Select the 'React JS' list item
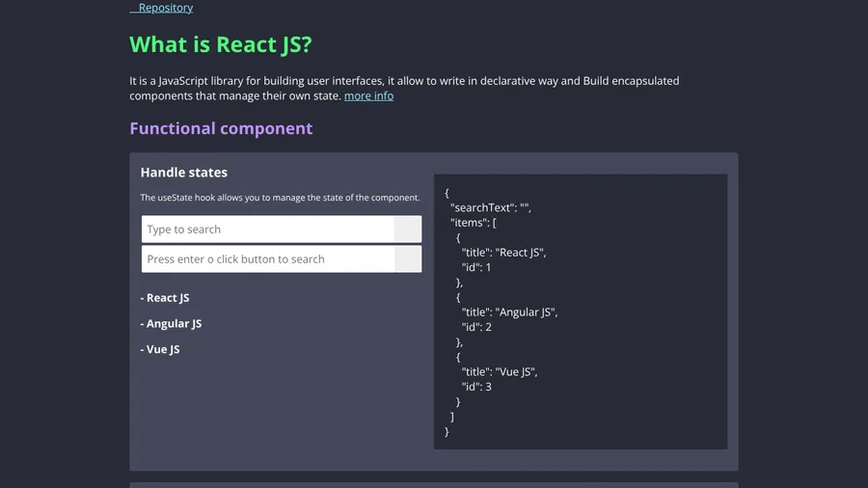Screen dimensions: 868x488 pos(165,298)
